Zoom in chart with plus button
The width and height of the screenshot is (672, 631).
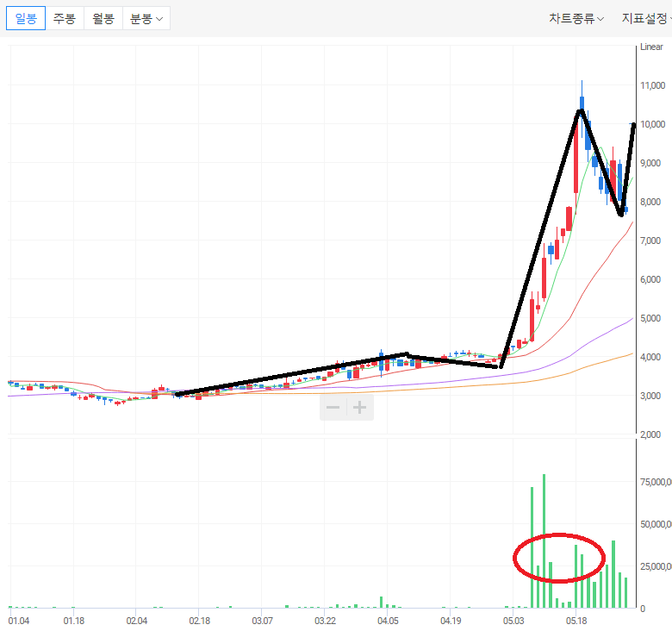(360, 407)
